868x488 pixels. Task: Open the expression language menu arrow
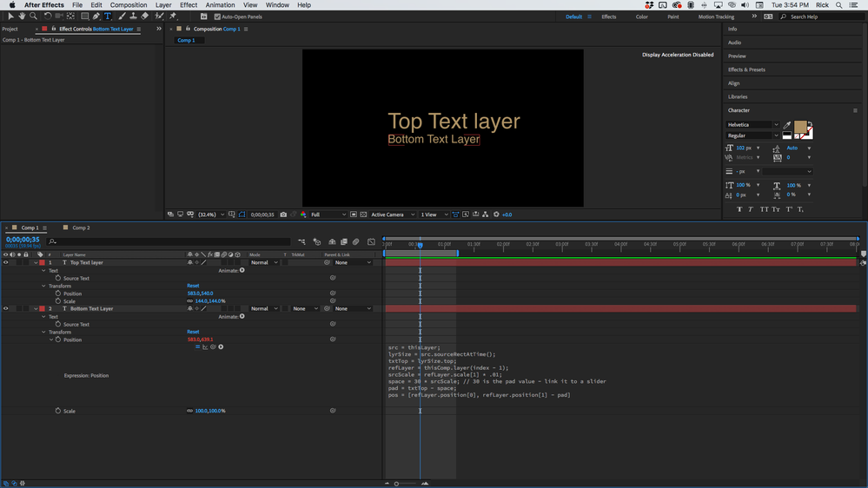pos(221,347)
